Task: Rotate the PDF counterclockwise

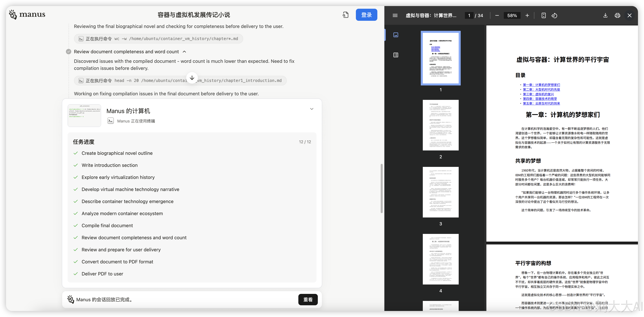Action: coord(554,15)
